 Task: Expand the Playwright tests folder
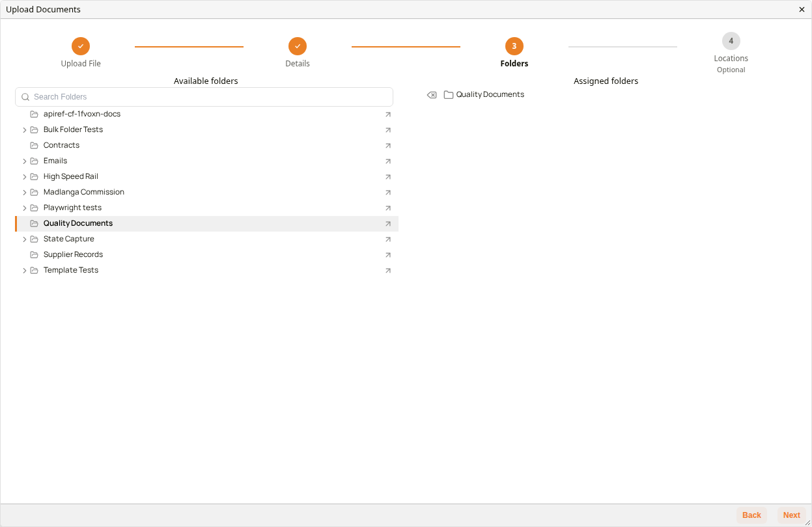(x=25, y=208)
